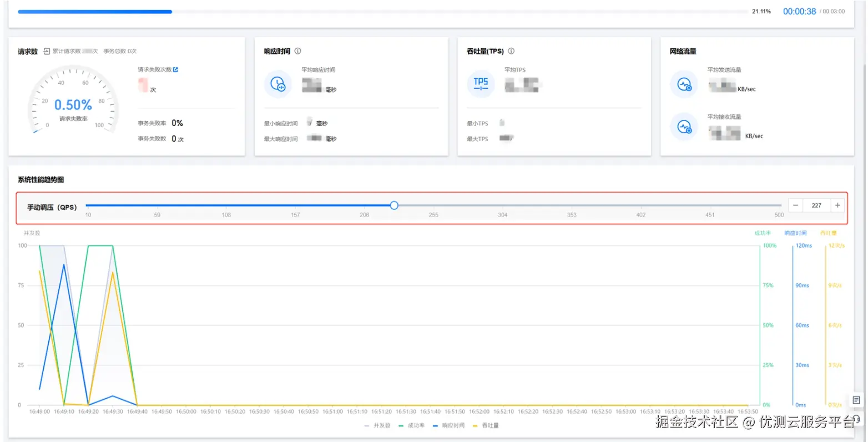
Task: Toggle 并发数 series in chart legend
Action: click(x=377, y=425)
